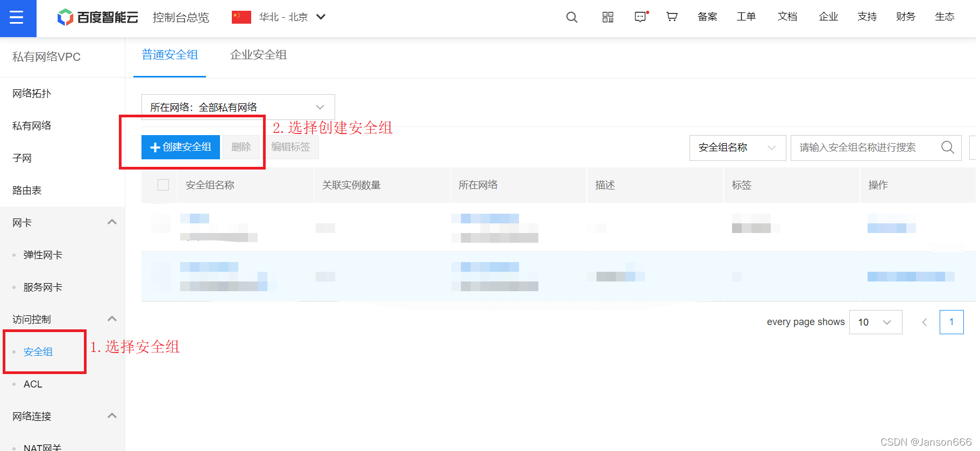Viewport: 980px width, 451px height.
Task: Click the 关联实例数量 column header
Action: coord(351,185)
